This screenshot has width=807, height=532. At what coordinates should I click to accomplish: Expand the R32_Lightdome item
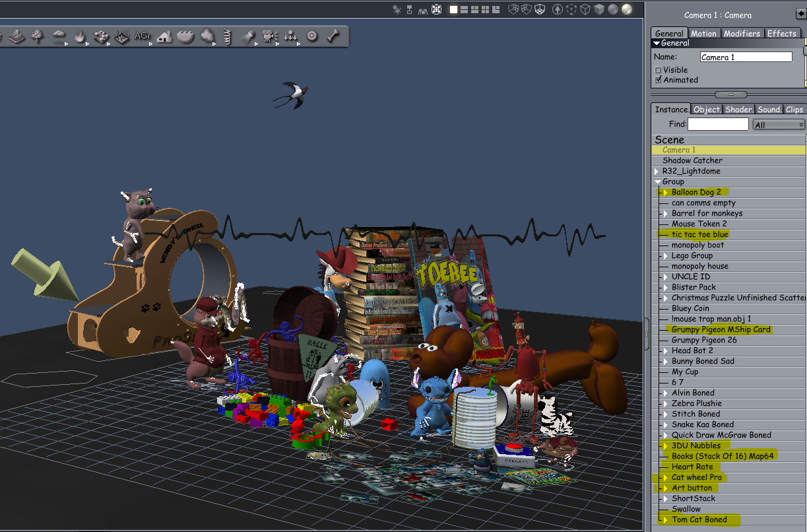[657, 172]
